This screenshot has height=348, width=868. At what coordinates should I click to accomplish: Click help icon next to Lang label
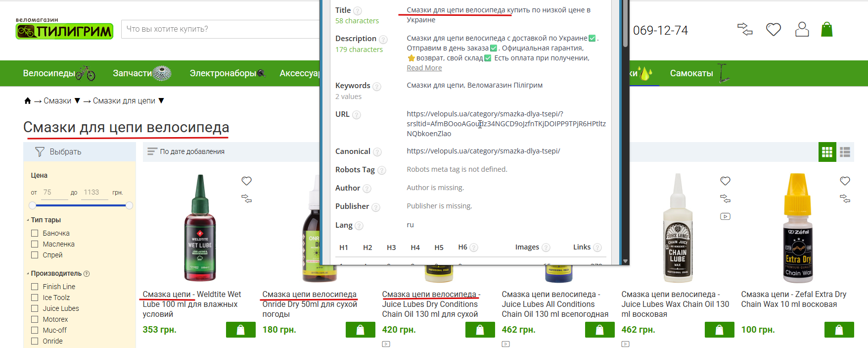359,226
